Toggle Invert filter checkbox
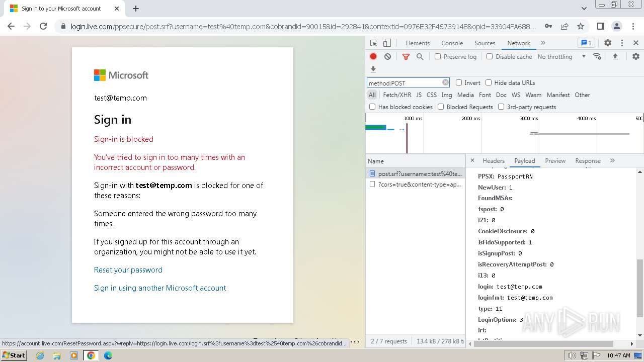 [x=459, y=82]
